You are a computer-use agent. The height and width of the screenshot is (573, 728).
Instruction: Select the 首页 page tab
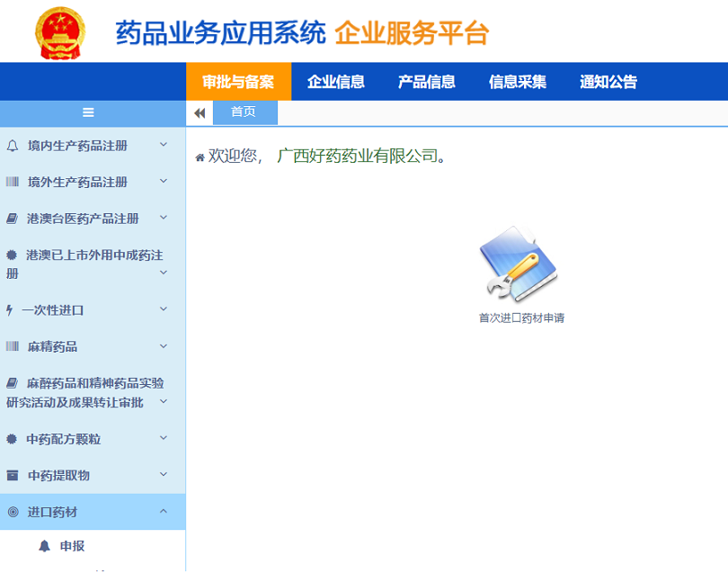pos(245,112)
